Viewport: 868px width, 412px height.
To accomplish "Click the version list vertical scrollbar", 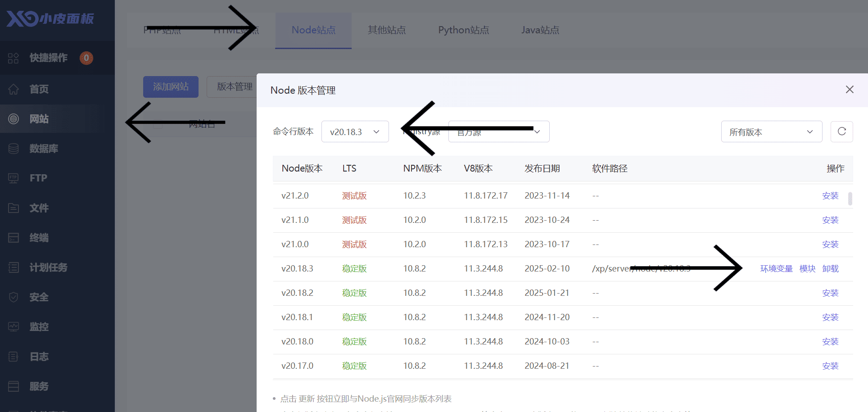I will [850, 199].
